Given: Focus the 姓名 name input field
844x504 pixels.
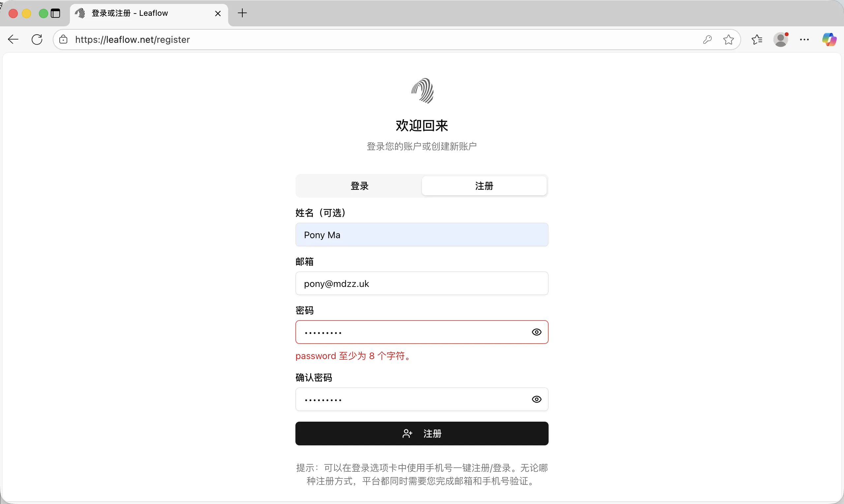Looking at the screenshot, I should point(421,235).
